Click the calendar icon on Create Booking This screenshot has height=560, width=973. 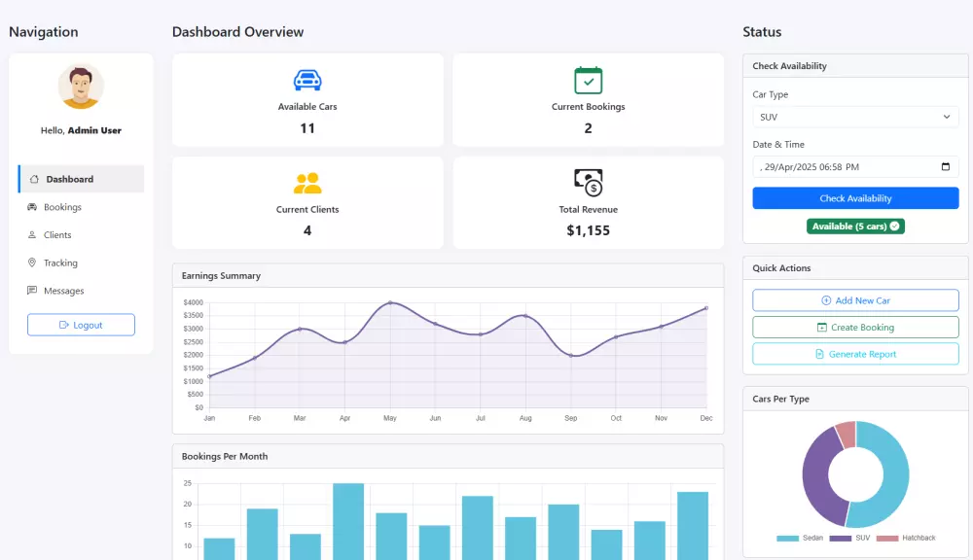coord(821,328)
